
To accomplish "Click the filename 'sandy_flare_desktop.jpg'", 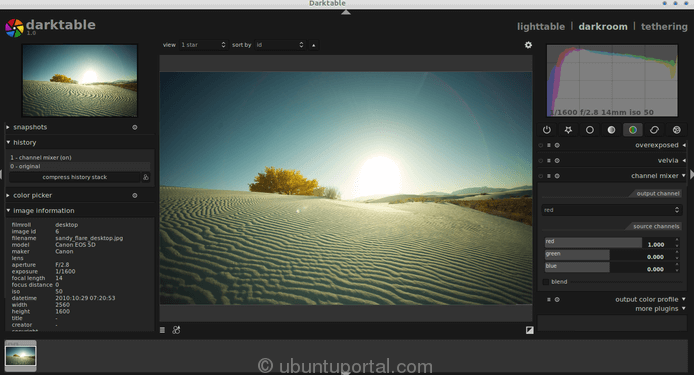I will tap(89, 238).
